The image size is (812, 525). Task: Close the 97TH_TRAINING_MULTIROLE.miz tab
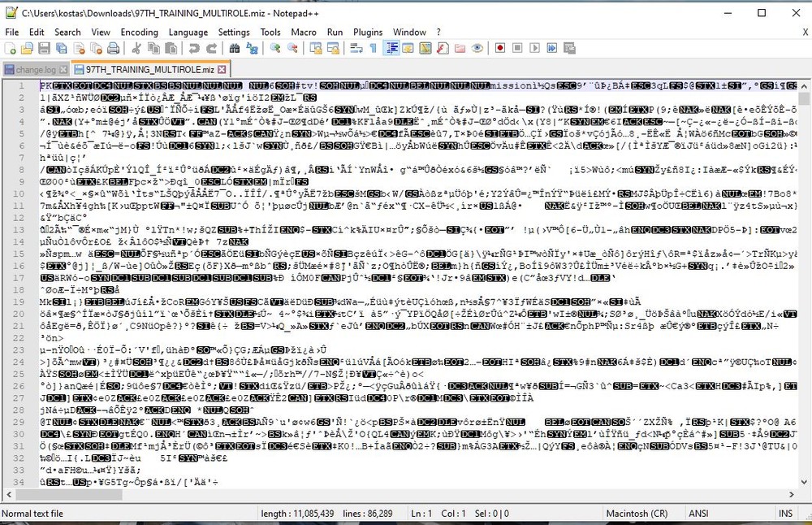220,69
